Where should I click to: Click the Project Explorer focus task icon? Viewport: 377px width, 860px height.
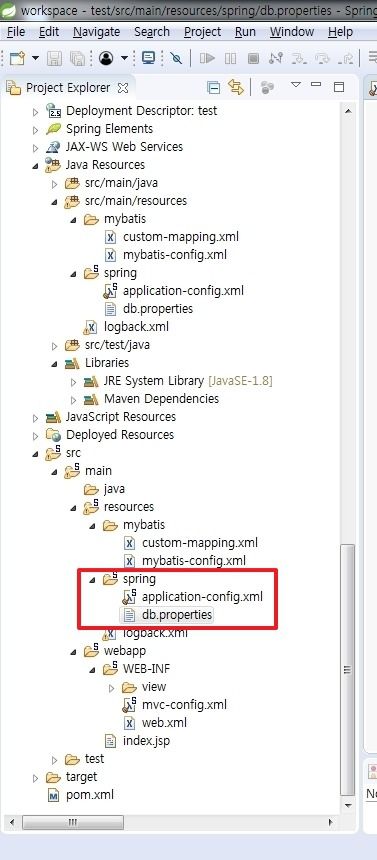coord(268,87)
